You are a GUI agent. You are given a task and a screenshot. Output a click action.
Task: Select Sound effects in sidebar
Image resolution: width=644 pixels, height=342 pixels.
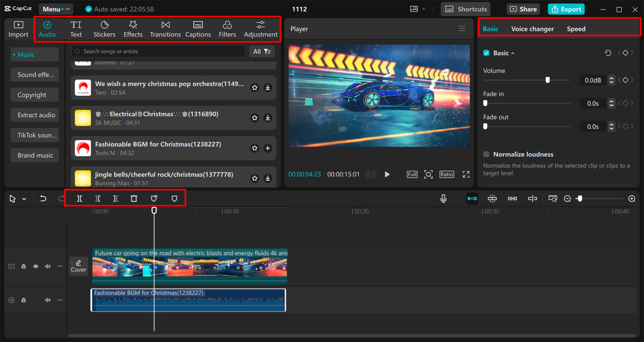35,75
